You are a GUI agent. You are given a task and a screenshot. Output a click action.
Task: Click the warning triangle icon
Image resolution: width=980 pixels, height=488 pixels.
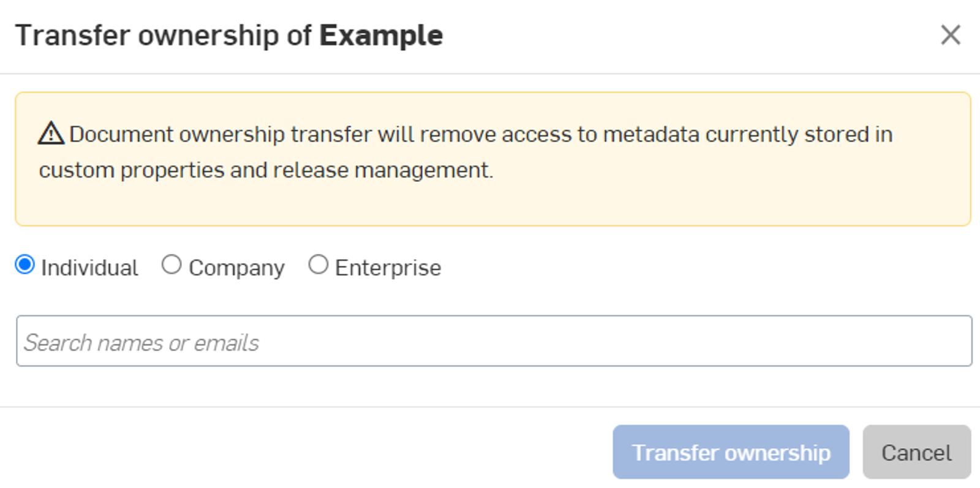51,133
